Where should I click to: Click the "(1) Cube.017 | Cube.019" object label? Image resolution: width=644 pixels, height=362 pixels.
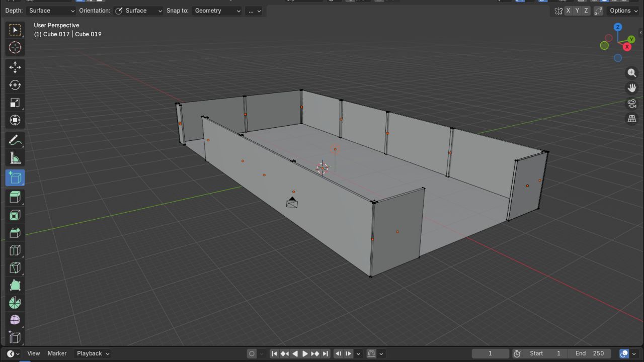(67, 34)
